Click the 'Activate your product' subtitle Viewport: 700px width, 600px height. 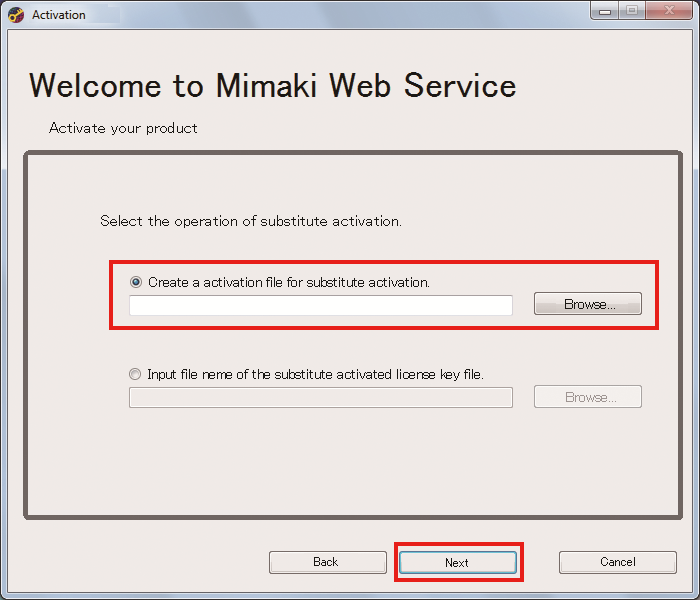point(123,128)
